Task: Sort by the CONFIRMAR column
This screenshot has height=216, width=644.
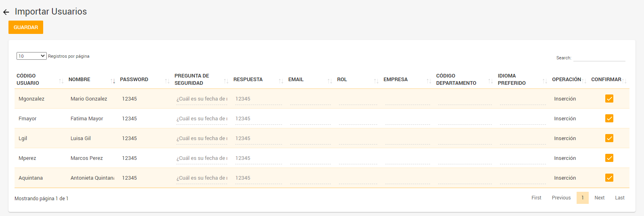Action: 609,80
